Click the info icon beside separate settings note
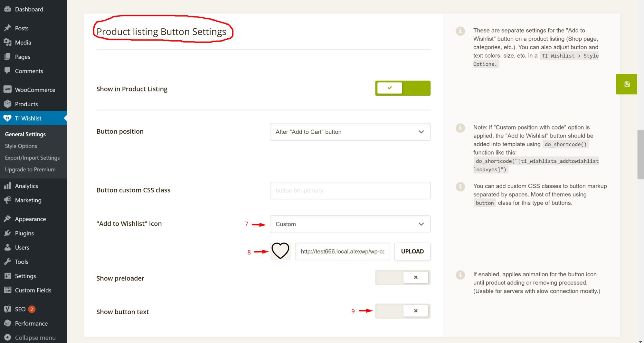 (460, 31)
